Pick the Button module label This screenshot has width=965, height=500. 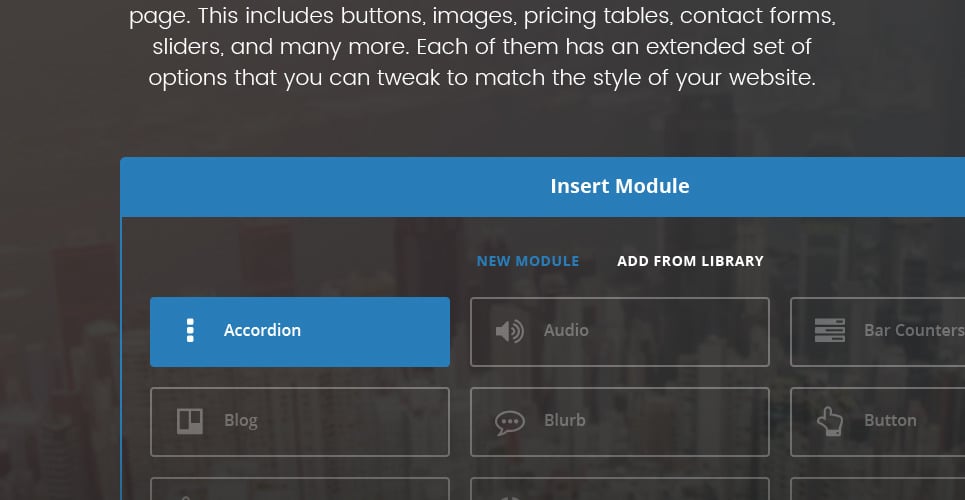890,421
